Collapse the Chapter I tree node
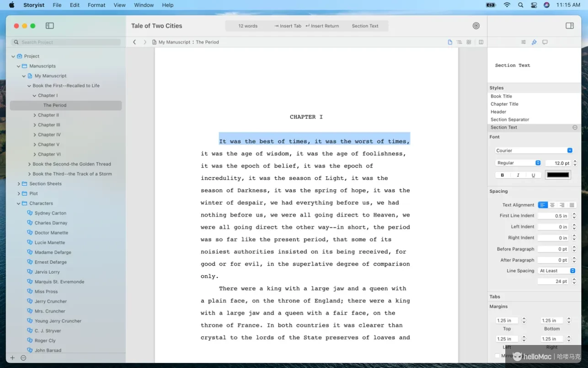588x368 pixels. coord(34,96)
